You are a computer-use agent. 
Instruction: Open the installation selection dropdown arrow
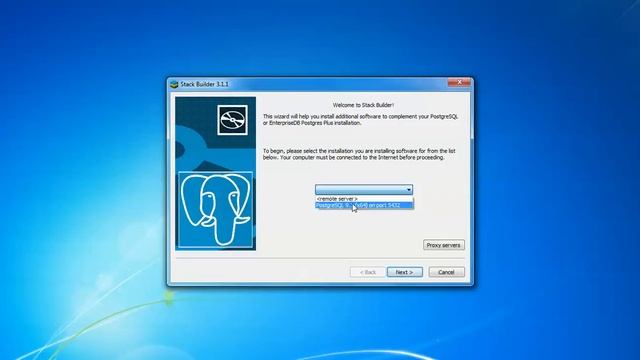click(x=408, y=190)
